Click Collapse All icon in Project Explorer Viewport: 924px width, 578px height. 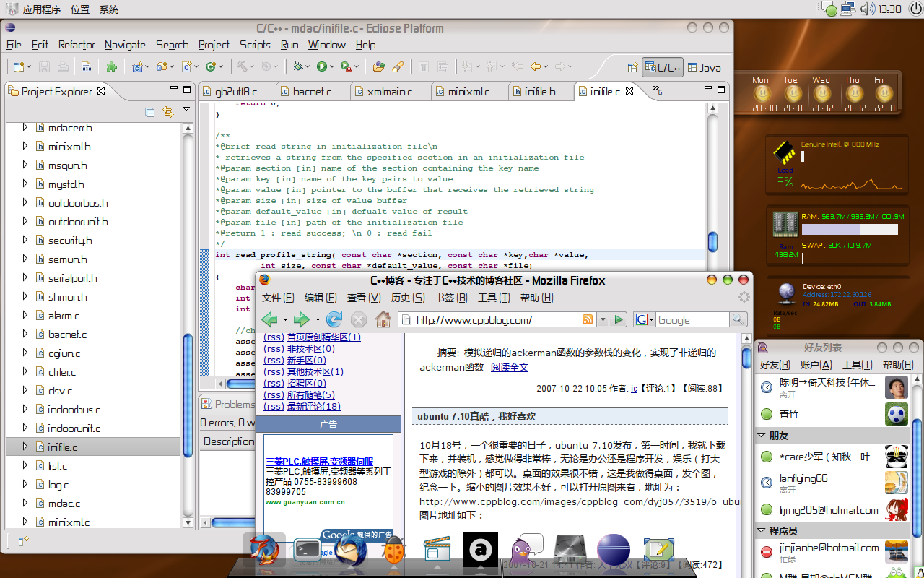[150, 112]
